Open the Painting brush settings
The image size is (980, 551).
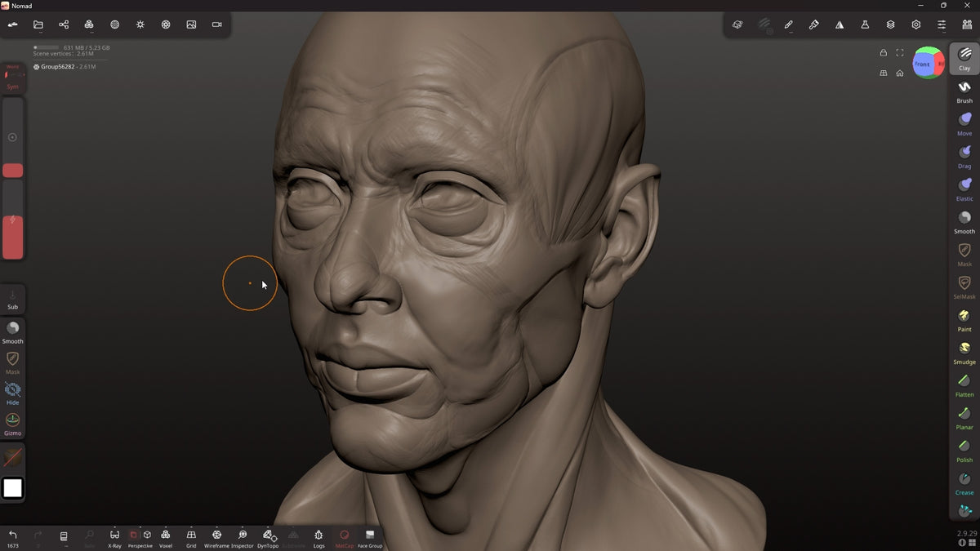[x=814, y=24]
